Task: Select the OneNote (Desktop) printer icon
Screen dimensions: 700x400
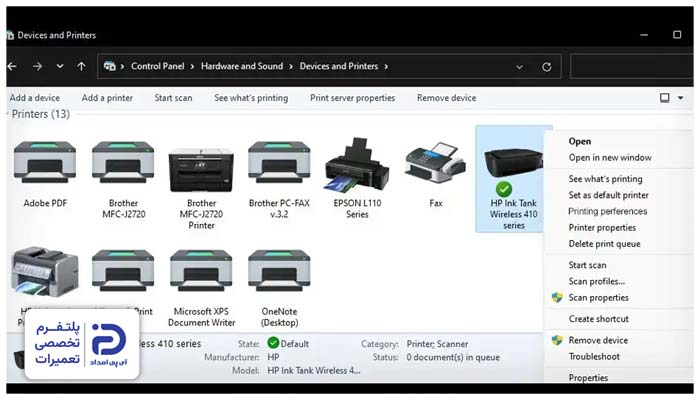Action: 279,271
